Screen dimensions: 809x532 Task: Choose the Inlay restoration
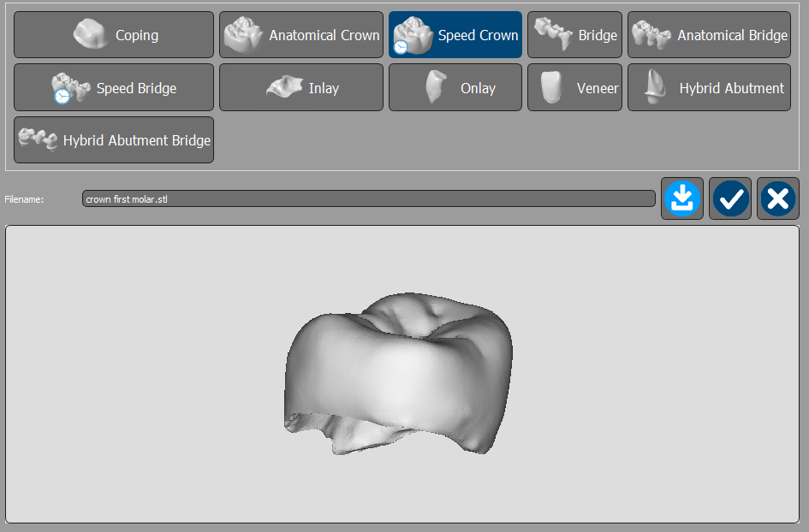point(300,88)
